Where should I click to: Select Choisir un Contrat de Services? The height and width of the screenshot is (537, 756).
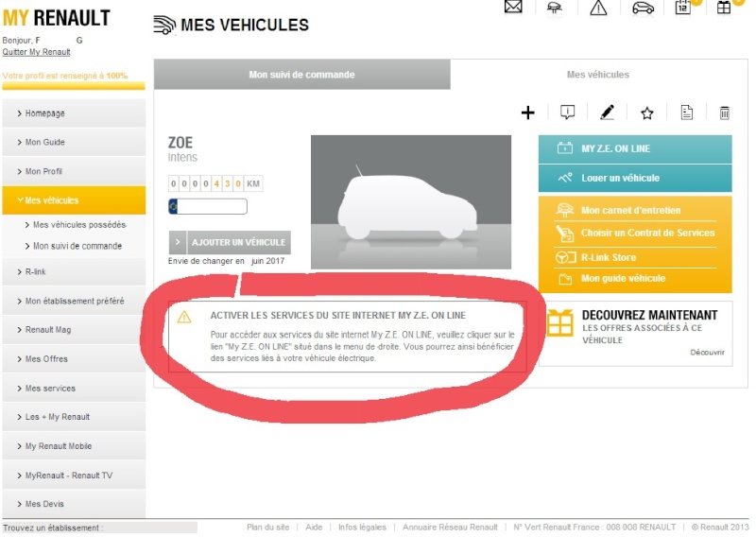pos(635,233)
